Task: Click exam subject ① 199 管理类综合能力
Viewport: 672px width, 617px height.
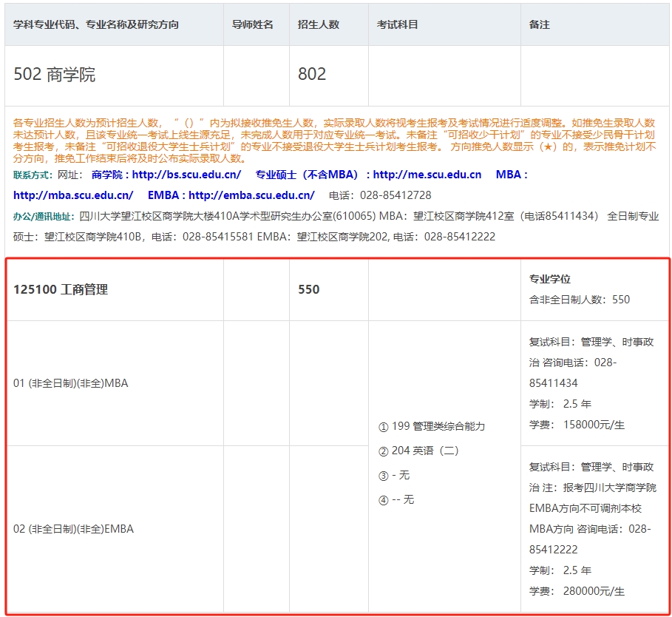Action: pos(432,426)
